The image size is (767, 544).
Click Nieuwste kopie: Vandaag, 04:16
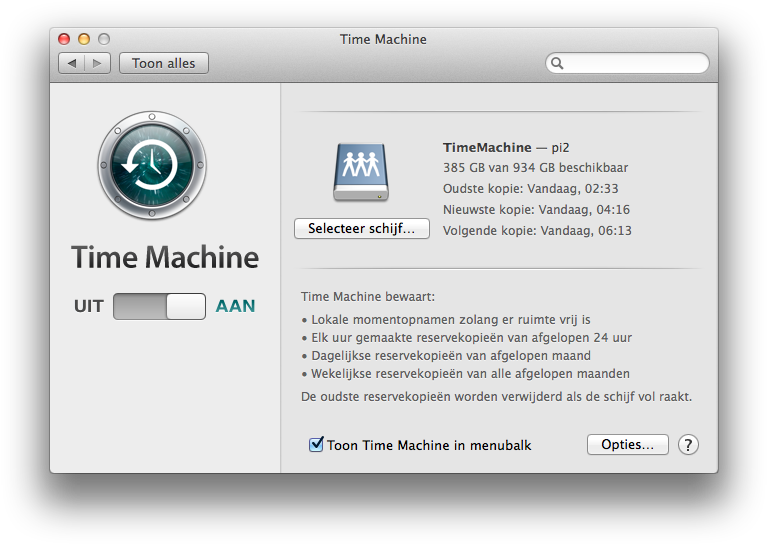(536, 210)
